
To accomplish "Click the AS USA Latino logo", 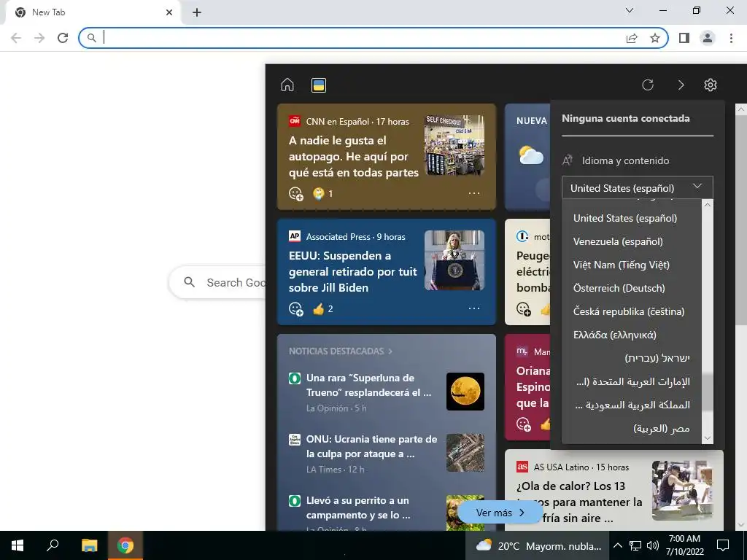I will point(522,467).
